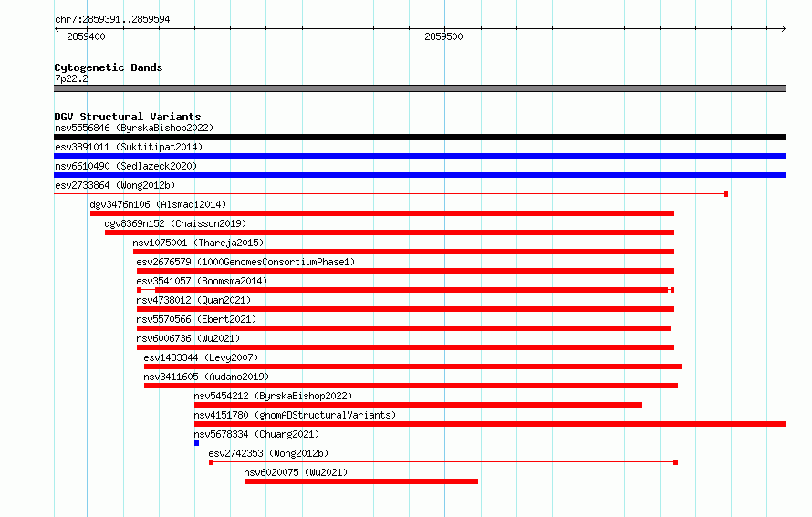Open variant nsv6006736 (Wu2021) label
This screenshot has width=812, height=517.
(x=188, y=338)
